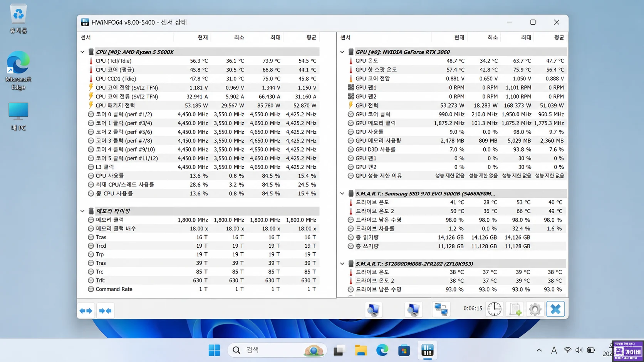This screenshot has width=644, height=362.
Task: Select the 코어 5 클럭 (perf #11/12) row
Action: 203,158
